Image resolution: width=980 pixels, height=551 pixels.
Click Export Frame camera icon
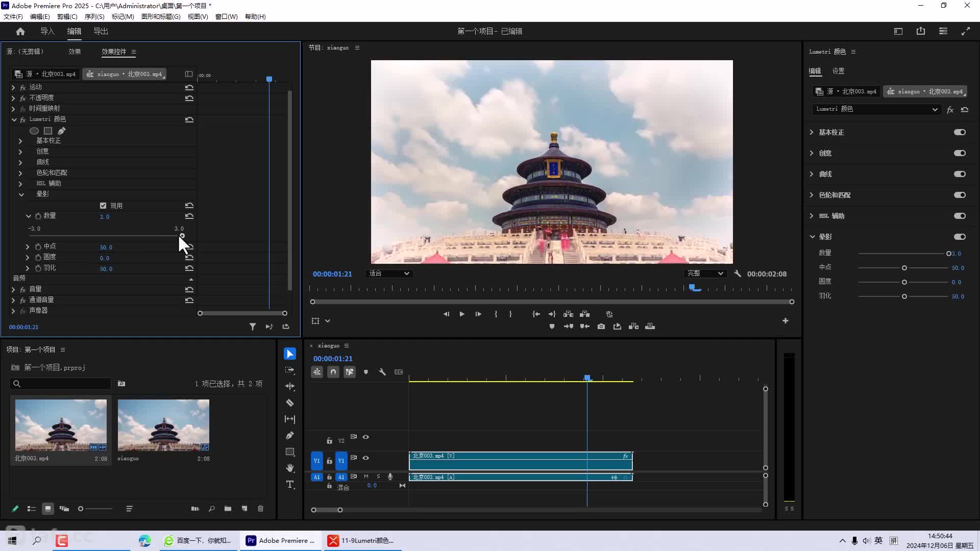(601, 327)
